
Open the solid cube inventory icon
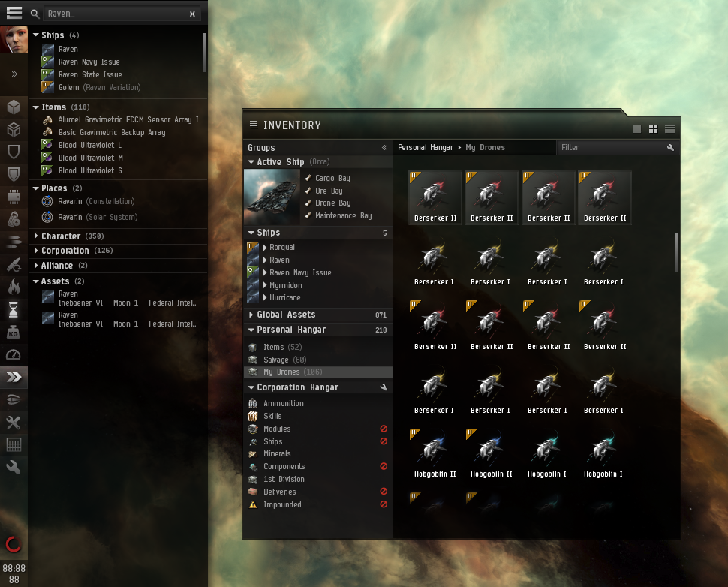(14, 107)
